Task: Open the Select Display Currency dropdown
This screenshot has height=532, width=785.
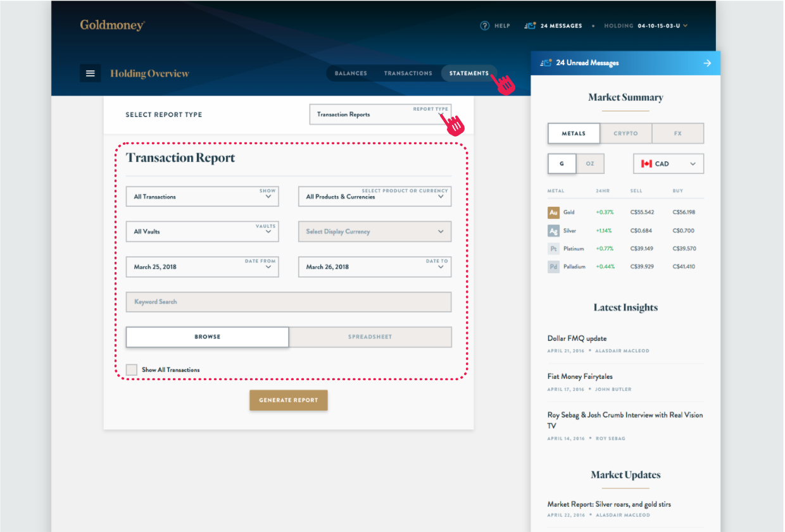Action: 375,232
